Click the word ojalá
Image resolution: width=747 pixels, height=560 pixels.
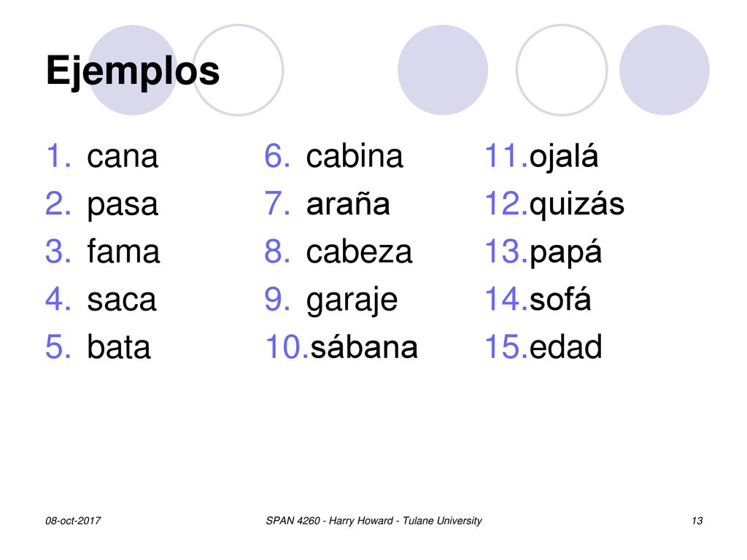564,157
